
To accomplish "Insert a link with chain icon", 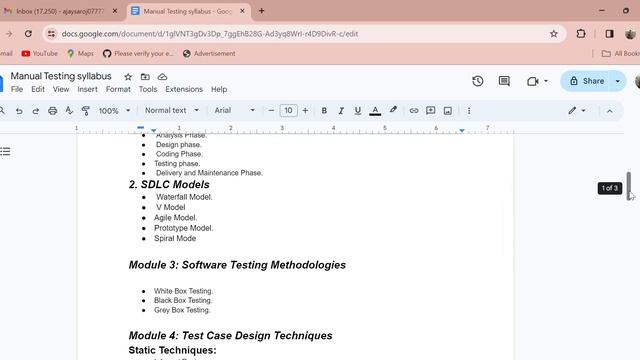I will tap(414, 111).
